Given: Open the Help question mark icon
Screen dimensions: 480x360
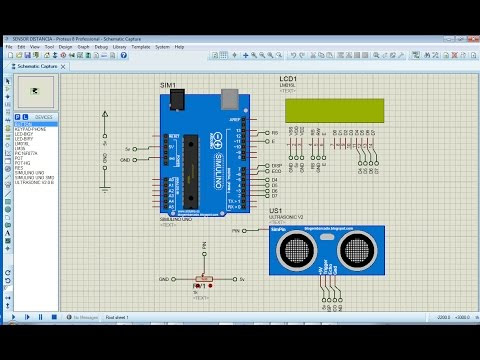Looking at the screenshot, I should 124,55.
